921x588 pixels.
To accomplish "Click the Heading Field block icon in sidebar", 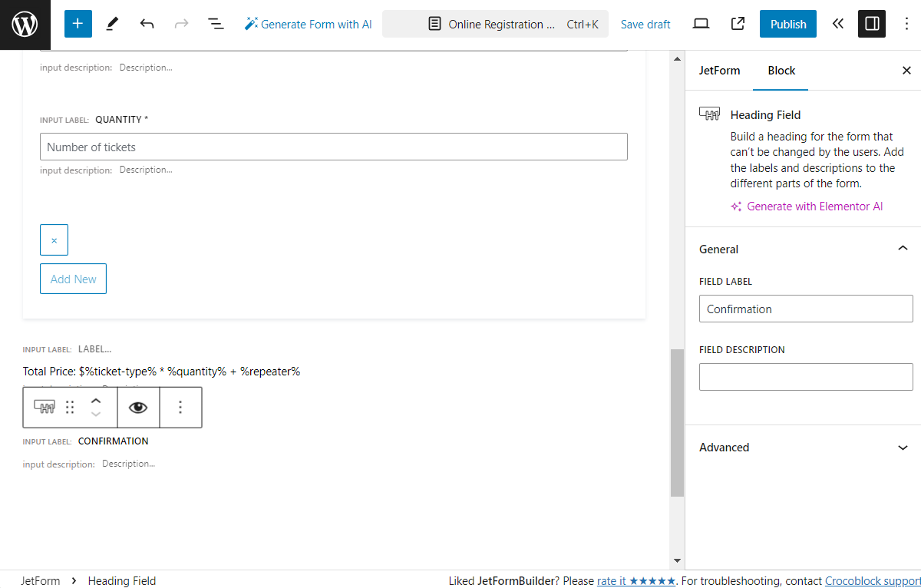I will 709,114.
